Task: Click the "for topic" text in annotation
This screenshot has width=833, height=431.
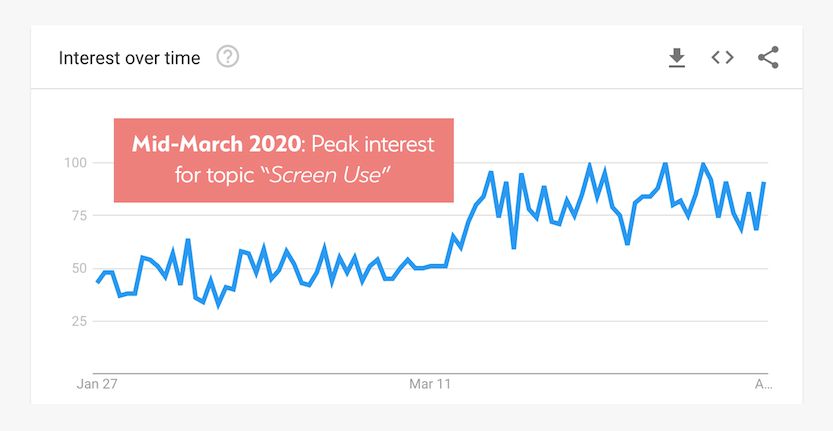Action: [212, 176]
